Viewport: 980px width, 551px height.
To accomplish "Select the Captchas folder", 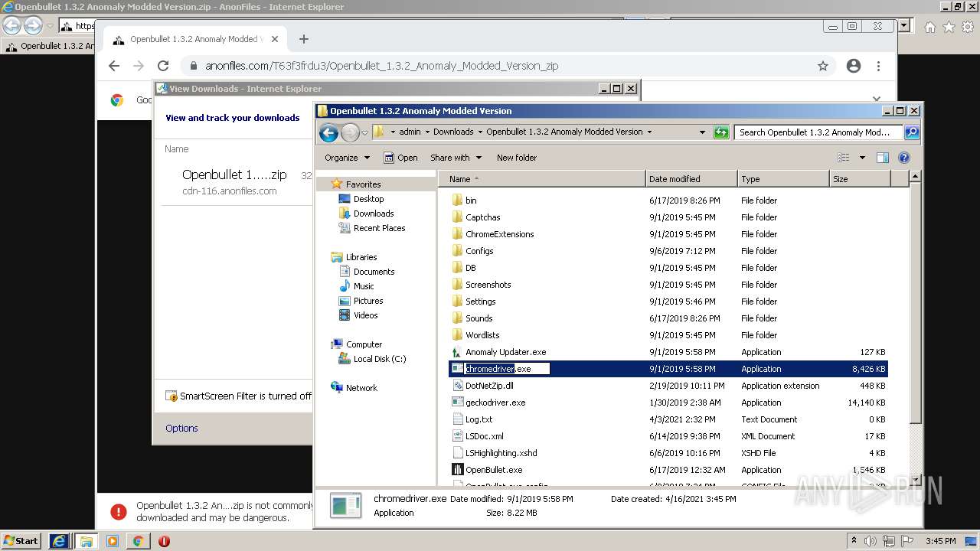I will 482,217.
